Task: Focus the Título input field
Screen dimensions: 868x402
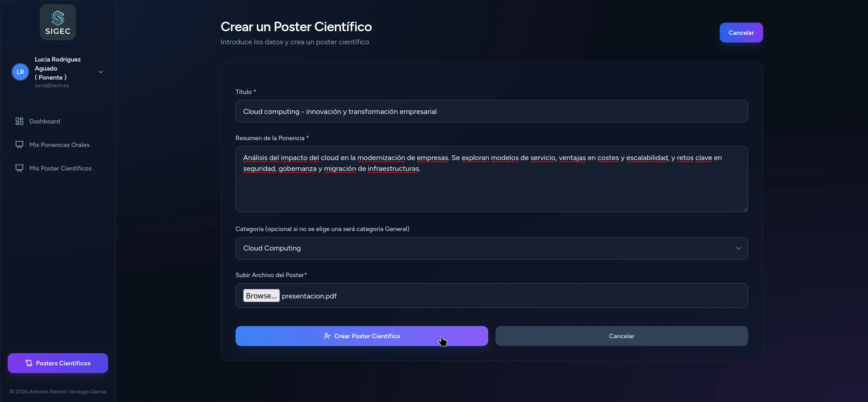Action: tap(491, 111)
